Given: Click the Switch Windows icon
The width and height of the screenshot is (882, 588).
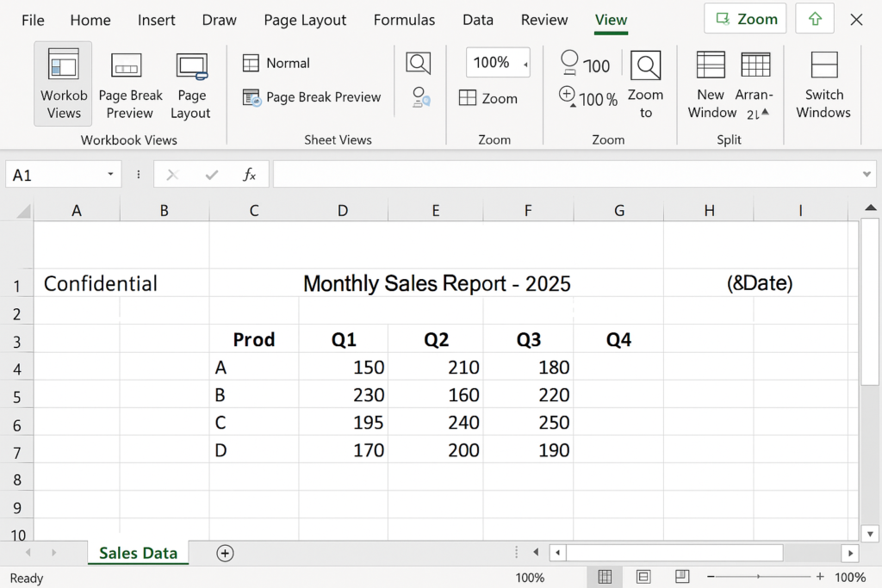Looking at the screenshot, I should point(823,65).
